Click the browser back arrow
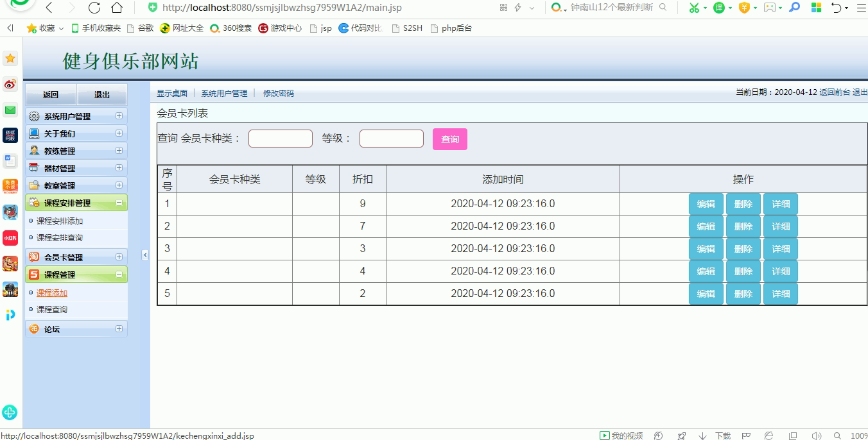 coord(49,8)
